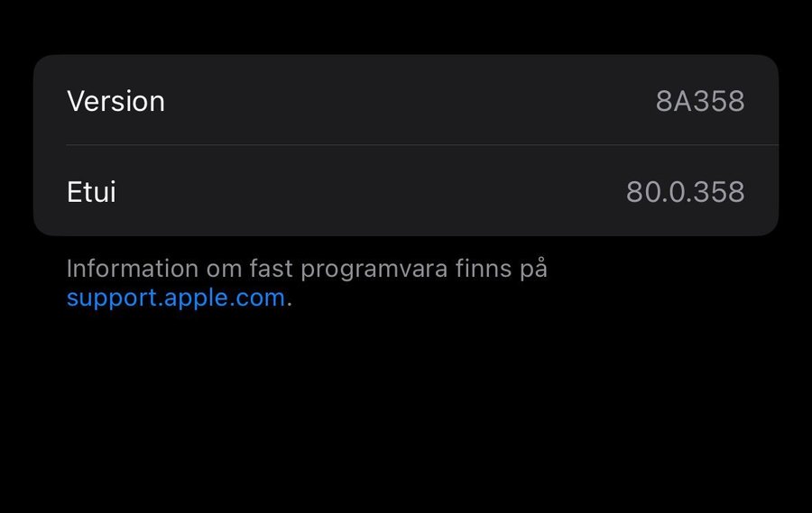This screenshot has height=513, width=812.
Task: Click the word om in footer note
Action: 225,270
